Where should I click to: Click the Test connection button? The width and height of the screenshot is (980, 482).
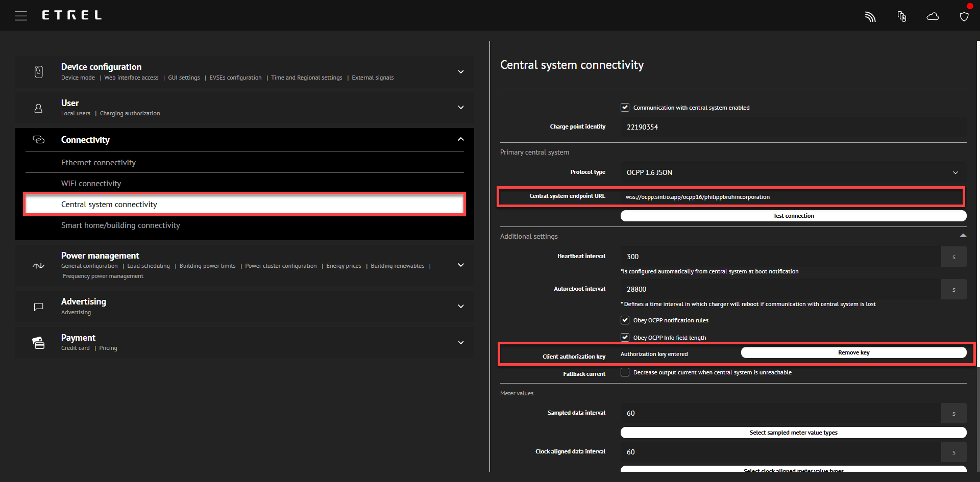coord(793,216)
